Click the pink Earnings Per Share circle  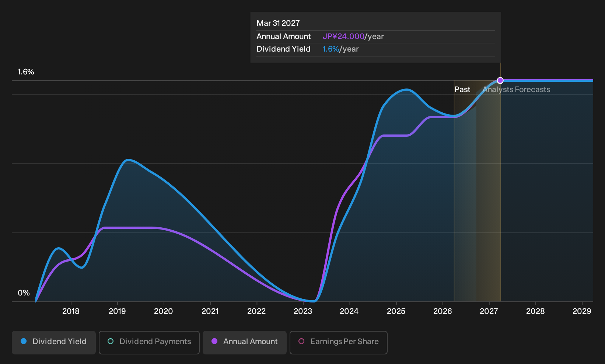coord(301,342)
